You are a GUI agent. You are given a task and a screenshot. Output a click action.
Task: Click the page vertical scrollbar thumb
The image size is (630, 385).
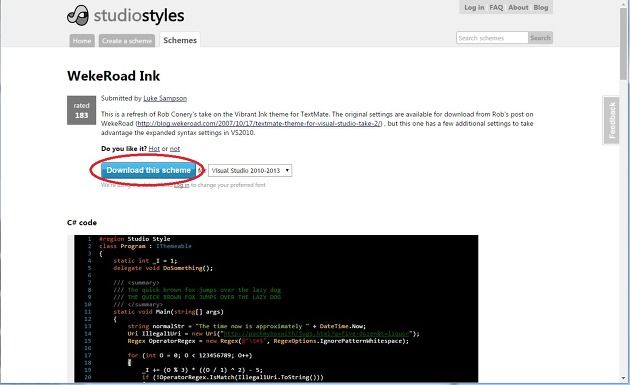click(x=624, y=43)
